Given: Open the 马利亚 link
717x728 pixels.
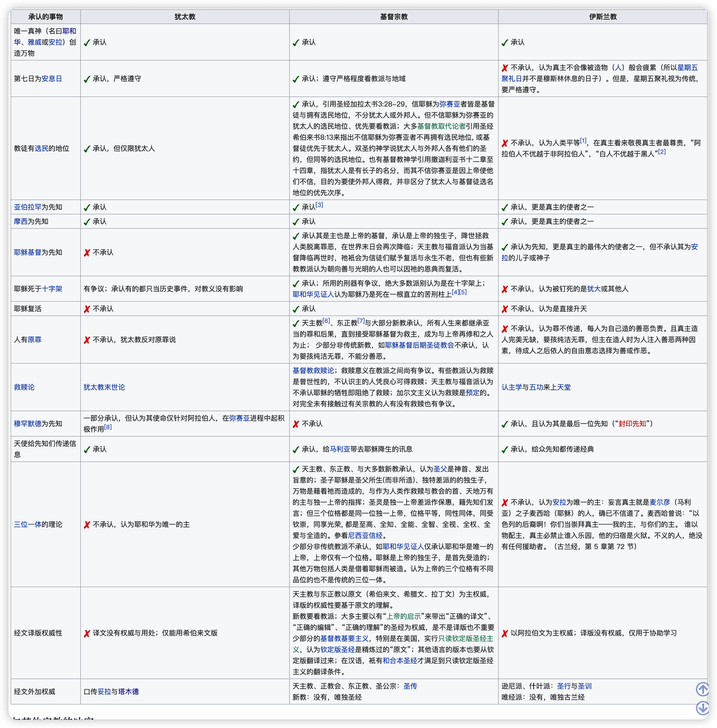Looking at the screenshot, I should coord(340,449).
